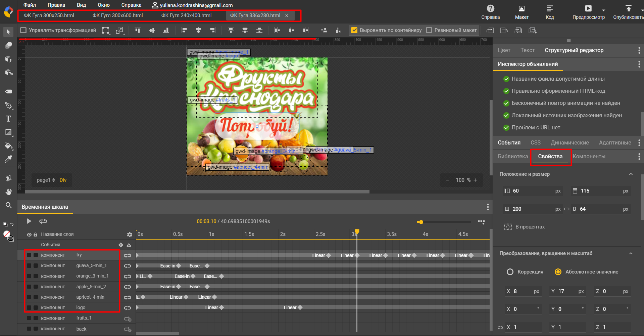
Task: Switch to ФК Гугл 300x250.html tab
Action: [x=49, y=15]
